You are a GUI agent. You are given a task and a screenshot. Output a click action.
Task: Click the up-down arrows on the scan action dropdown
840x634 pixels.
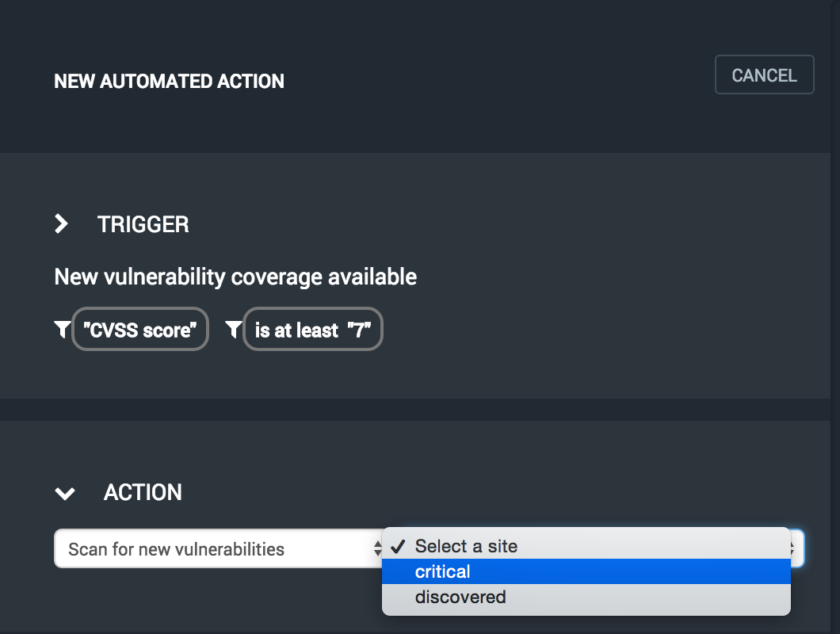tap(377, 549)
